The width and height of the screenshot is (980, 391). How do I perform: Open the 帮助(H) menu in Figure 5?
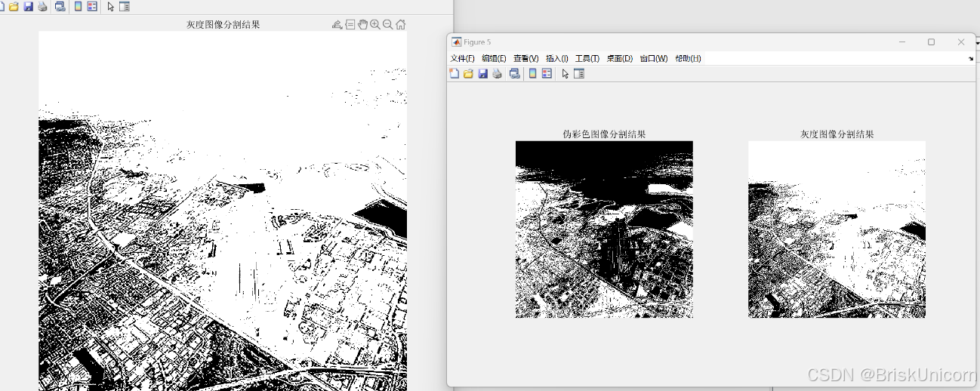pyautogui.click(x=688, y=59)
